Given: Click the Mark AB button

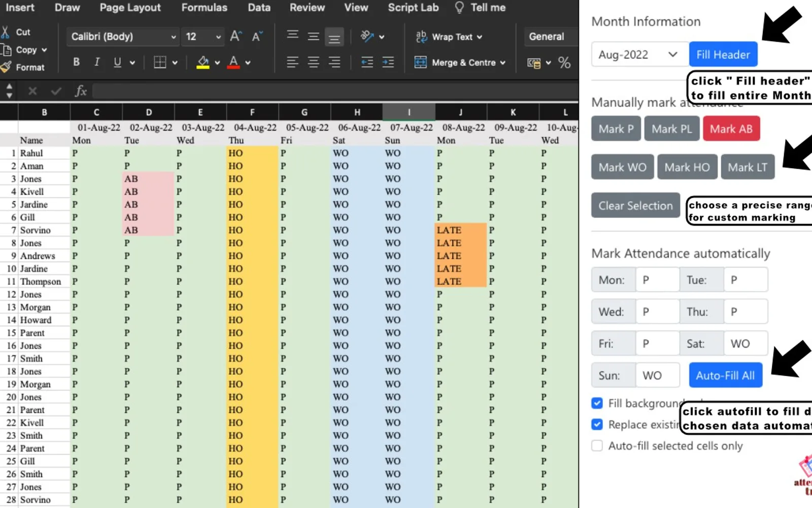Looking at the screenshot, I should click(731, 129).
